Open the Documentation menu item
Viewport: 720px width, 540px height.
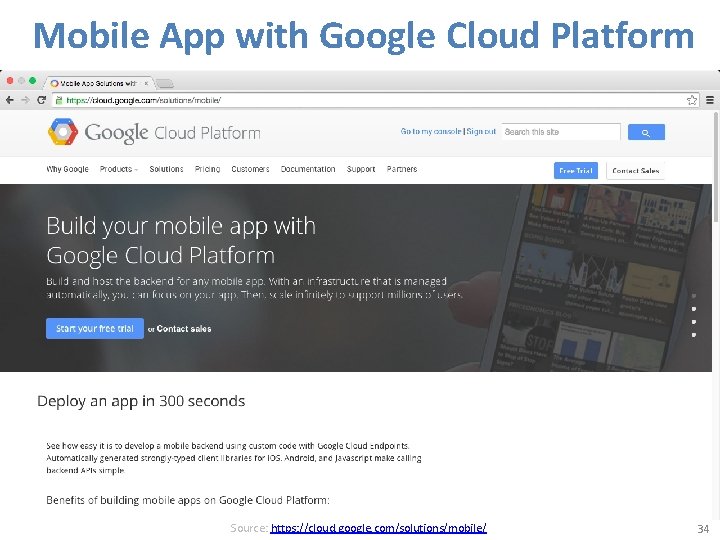click(x=308, y=169)
